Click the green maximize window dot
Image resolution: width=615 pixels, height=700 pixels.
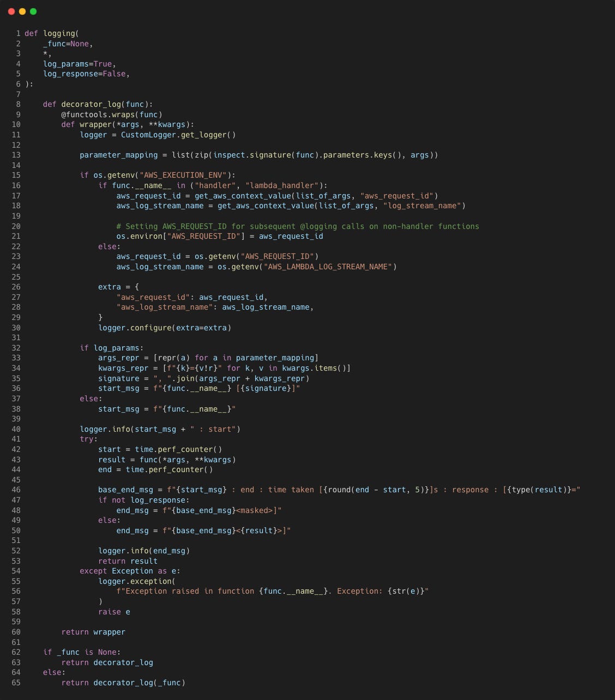pos(33,11)
